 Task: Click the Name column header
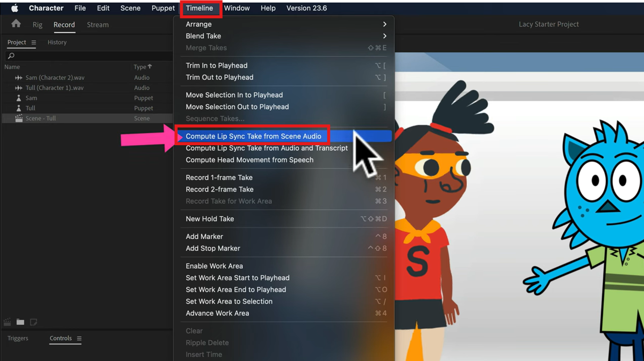click(12, 67)
